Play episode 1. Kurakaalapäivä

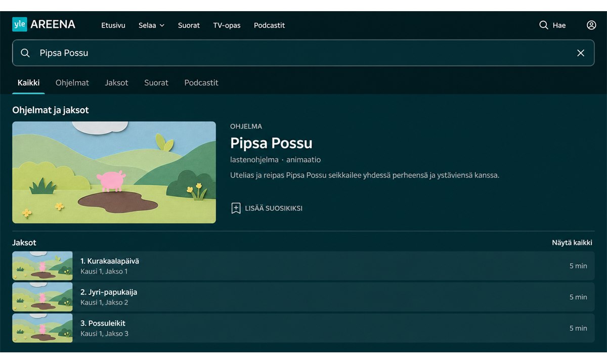coord(303,266)
